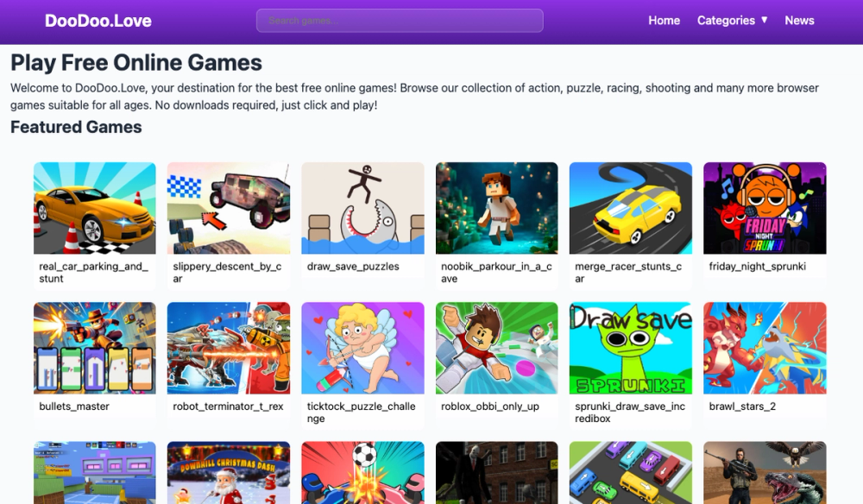Screen dimensions: 863x504
Task: Click the ticktock_puzzle_challenge cupid image
Action: pos(362,348)
